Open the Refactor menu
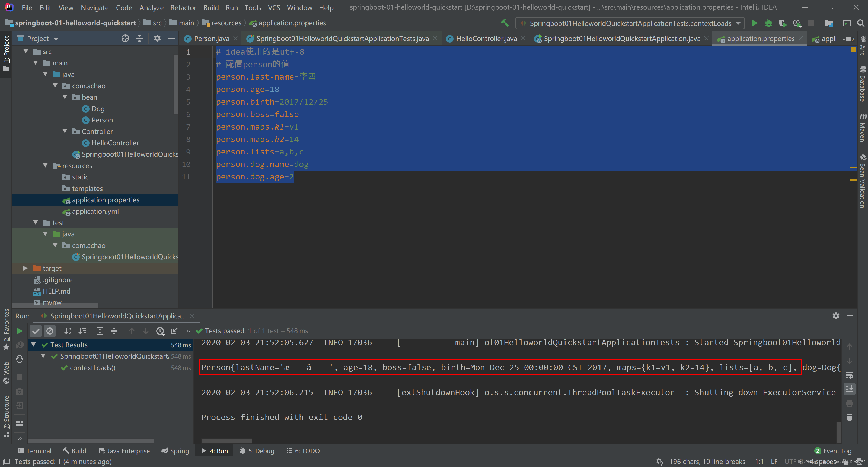868x467 pixels. click(183, 7)
